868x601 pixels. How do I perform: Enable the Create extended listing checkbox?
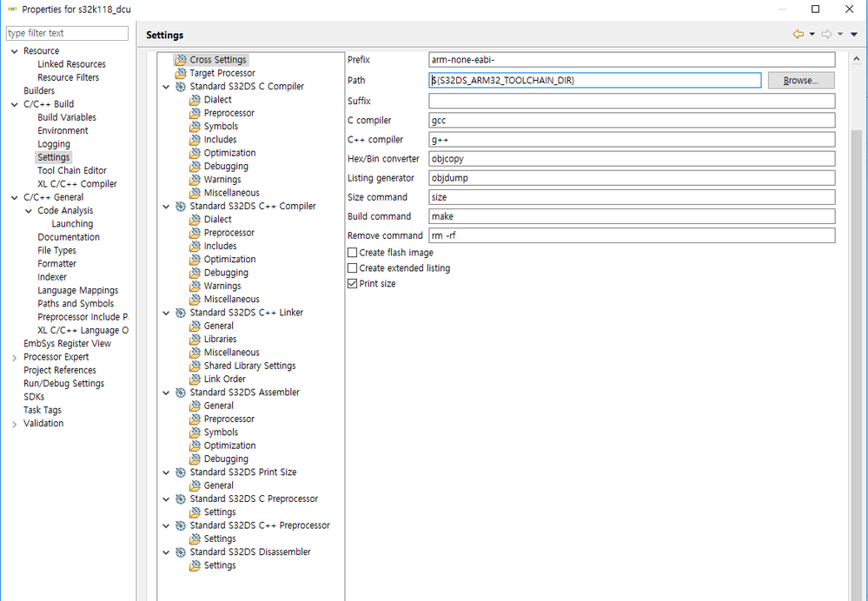coord(352,267)
